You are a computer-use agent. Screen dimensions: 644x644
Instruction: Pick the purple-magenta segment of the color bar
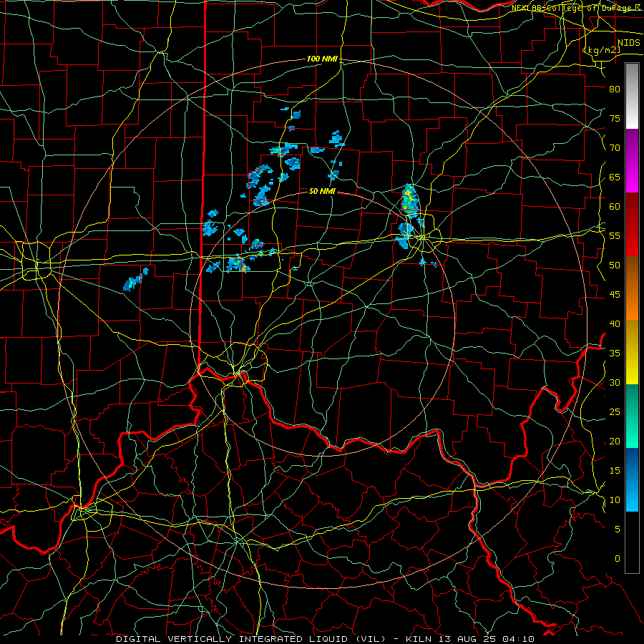click(x=632, y=160)
